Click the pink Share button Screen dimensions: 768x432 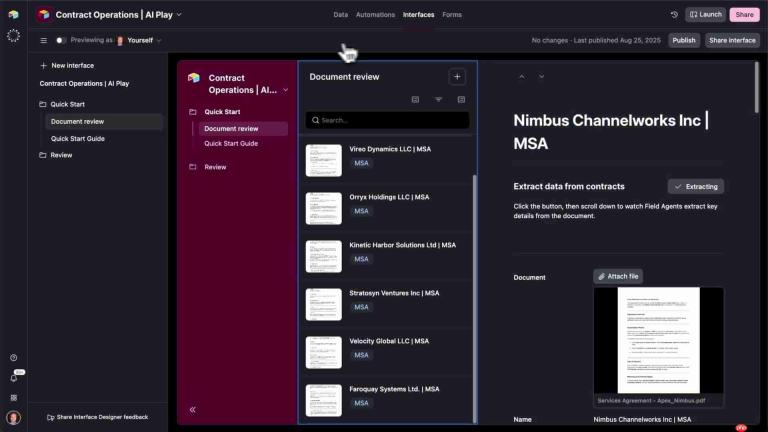tap(744, 15)
